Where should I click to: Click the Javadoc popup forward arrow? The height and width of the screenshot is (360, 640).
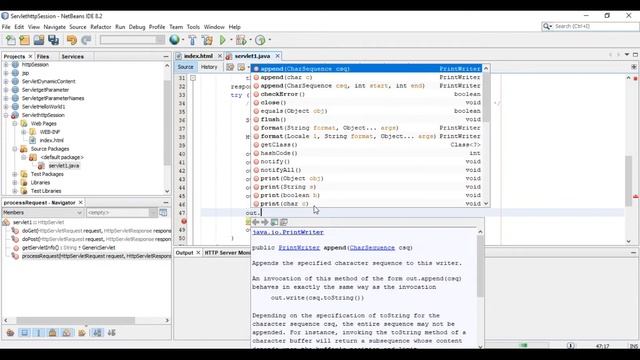tap(264, 222)
